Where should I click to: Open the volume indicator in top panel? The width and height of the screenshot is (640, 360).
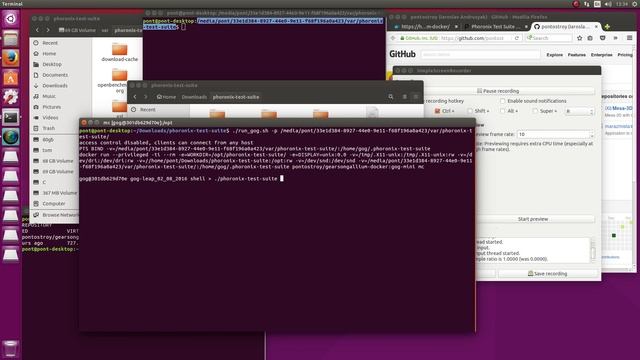(x=608, y=4)
